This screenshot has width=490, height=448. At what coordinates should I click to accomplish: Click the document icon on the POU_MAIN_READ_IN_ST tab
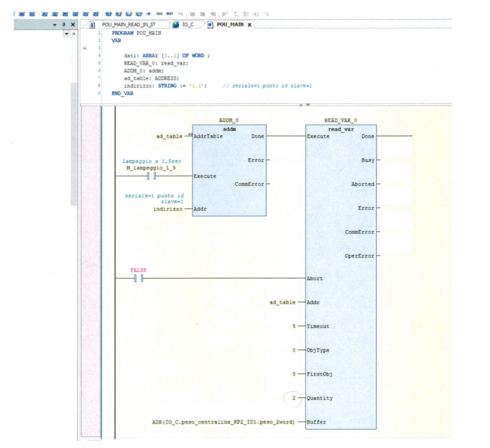(93, 24)
